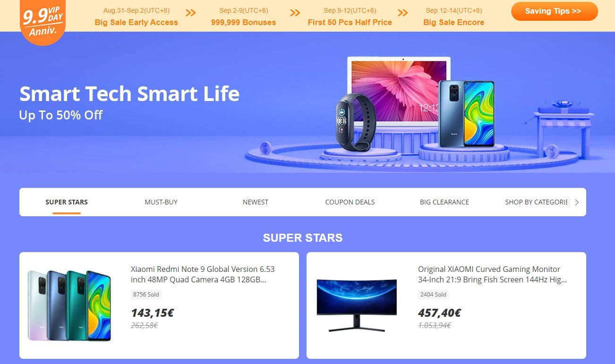This screenshot has width=615, height=364.
Task: Open the Xiaomi Redmi Note 9 product title
Action: (x=203, y=274)
